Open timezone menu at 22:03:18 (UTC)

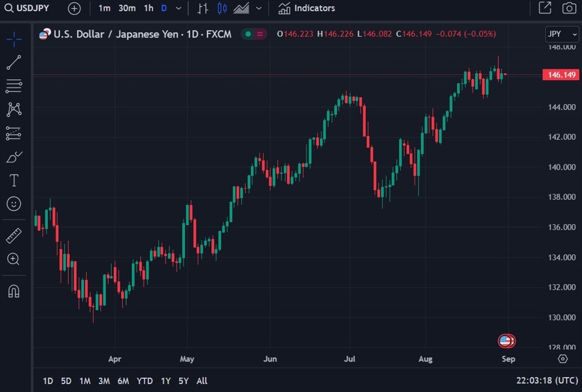pyautogui.click(x=546, y=380)
